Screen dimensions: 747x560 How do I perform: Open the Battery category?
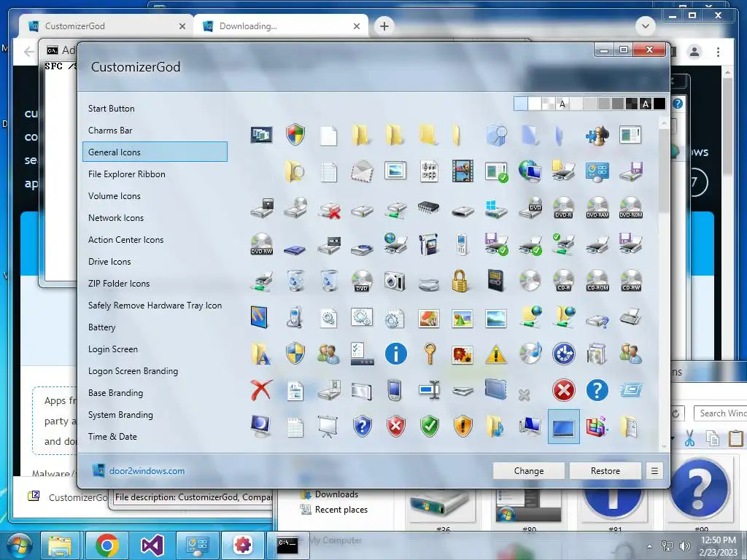102,327
